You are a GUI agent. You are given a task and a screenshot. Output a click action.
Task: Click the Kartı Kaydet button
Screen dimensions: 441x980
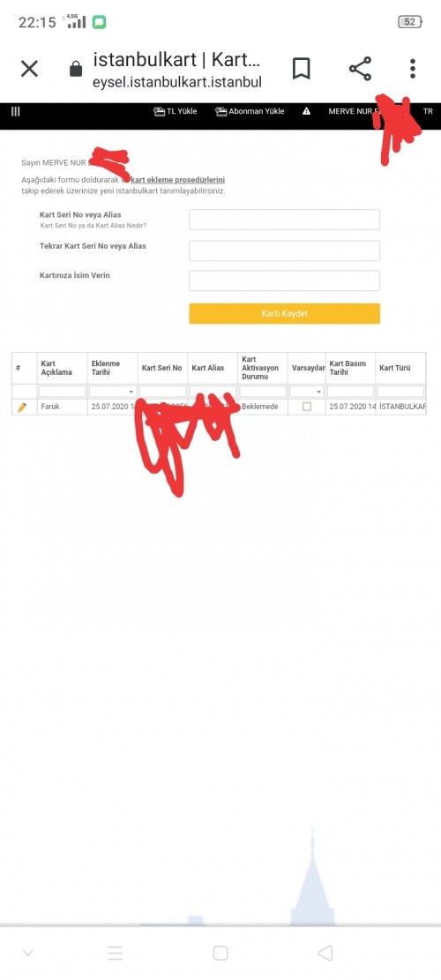pyautogui.click(x=284, y=313)
